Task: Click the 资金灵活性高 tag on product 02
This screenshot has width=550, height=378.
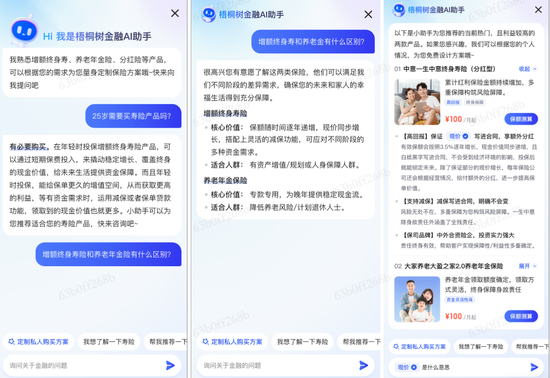Action: tap(460, 299)
